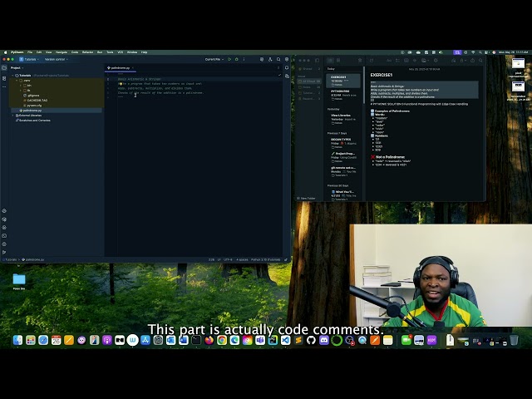Image resolution: width=532 pixels, height=399 pixels.
Task: Switch Notes to list view
Action: [x=330, y=61]
